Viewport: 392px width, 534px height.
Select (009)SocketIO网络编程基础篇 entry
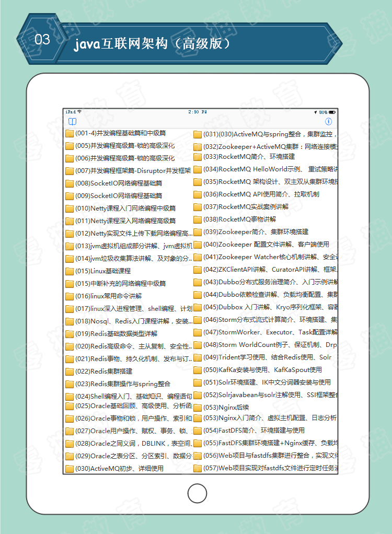tap(119, 196)
